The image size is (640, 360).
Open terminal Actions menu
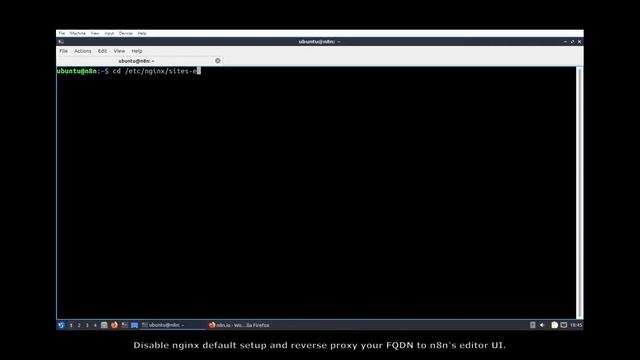click(x=83, y=51)
